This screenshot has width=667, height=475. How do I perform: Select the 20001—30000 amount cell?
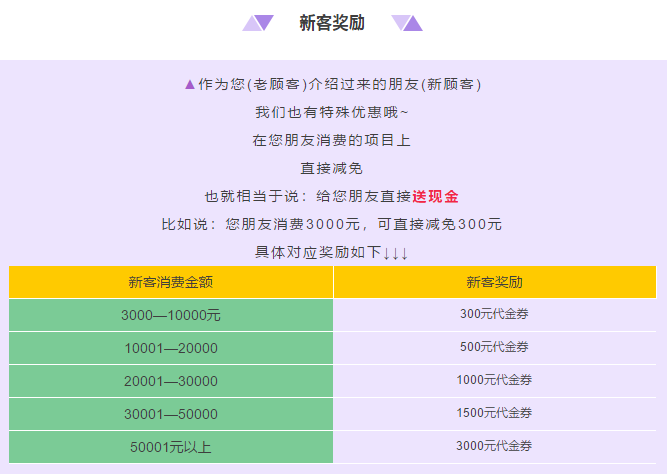point(171,381)
